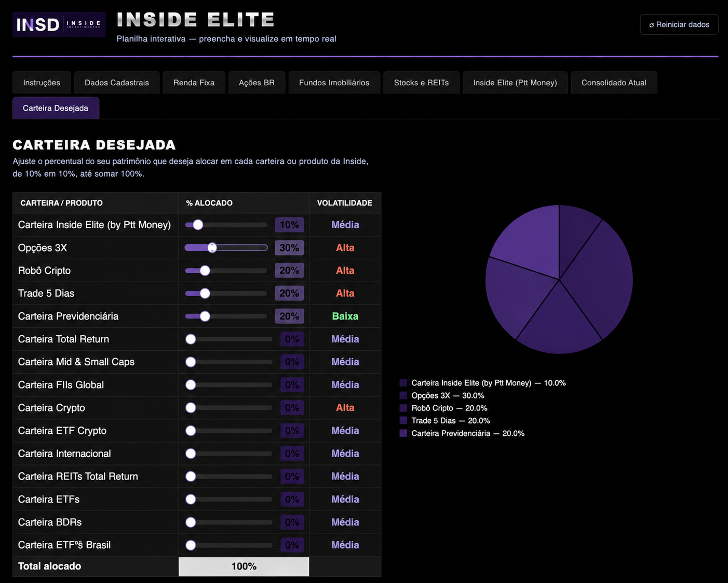The width and height of the screenshot is (728, 583).
Task: Click the Carteira FIIs Global slider
Action: click(x=229, y=385)
